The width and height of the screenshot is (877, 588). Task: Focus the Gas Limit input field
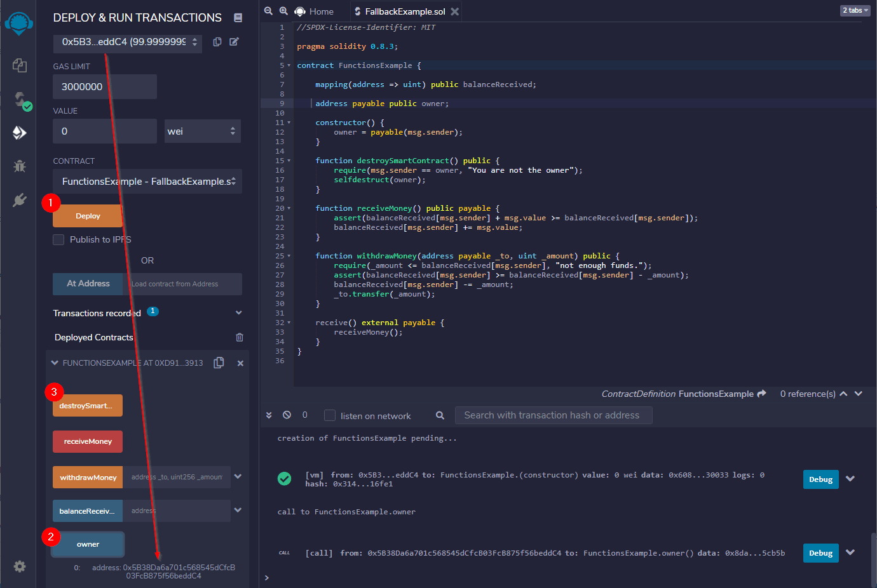(105, 87)
